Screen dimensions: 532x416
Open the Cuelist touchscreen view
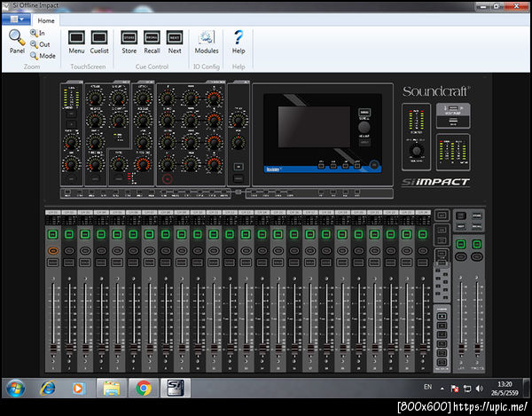[x=99, y=38]
